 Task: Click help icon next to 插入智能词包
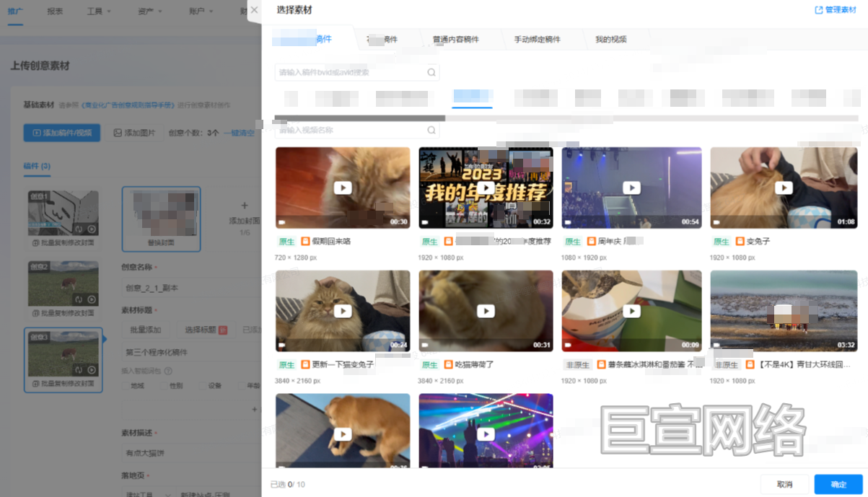168,371
